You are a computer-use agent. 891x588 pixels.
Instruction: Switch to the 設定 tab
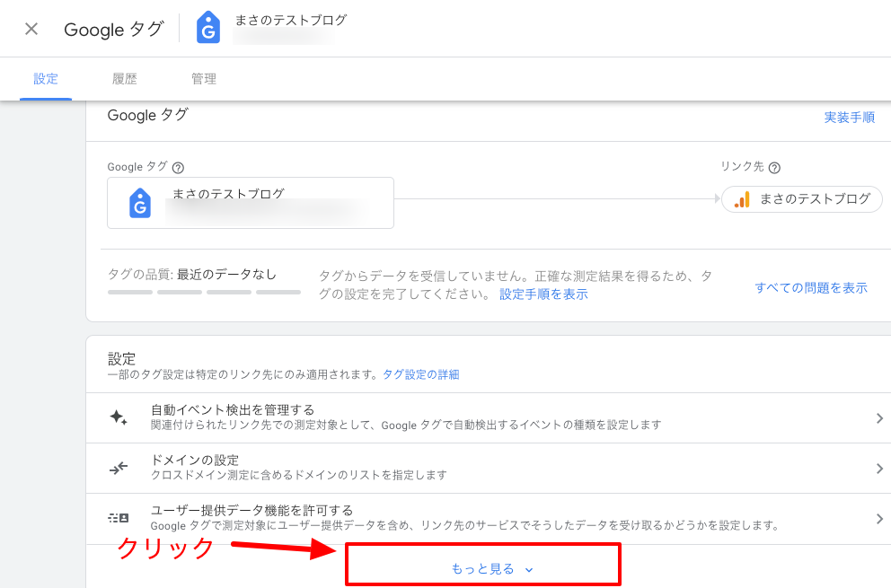[x=46, y=79]
